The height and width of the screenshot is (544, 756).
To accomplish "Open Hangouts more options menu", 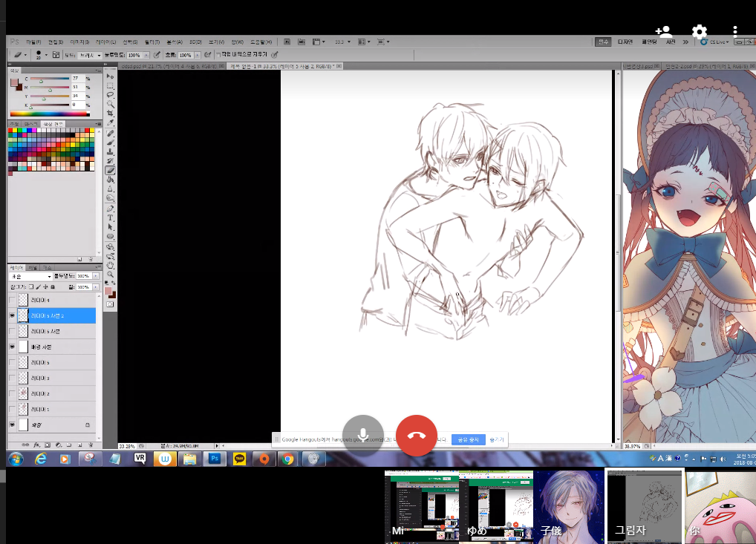I will point(734,32).
